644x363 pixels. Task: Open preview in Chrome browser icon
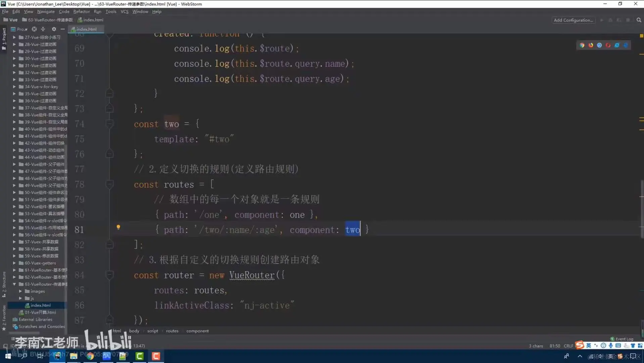[582, 45]
